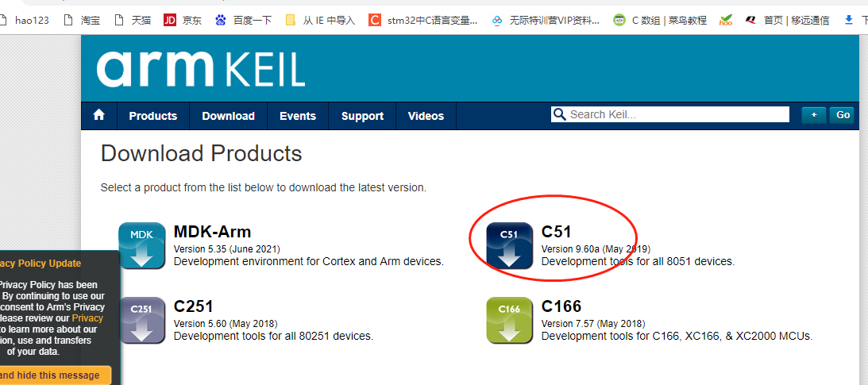Image resolution: width=868 pixels, height=385 pixels.
Task: Click 'Development tools for C166, XC166' text
Action: pyautogui.click(x=677, y=336)
